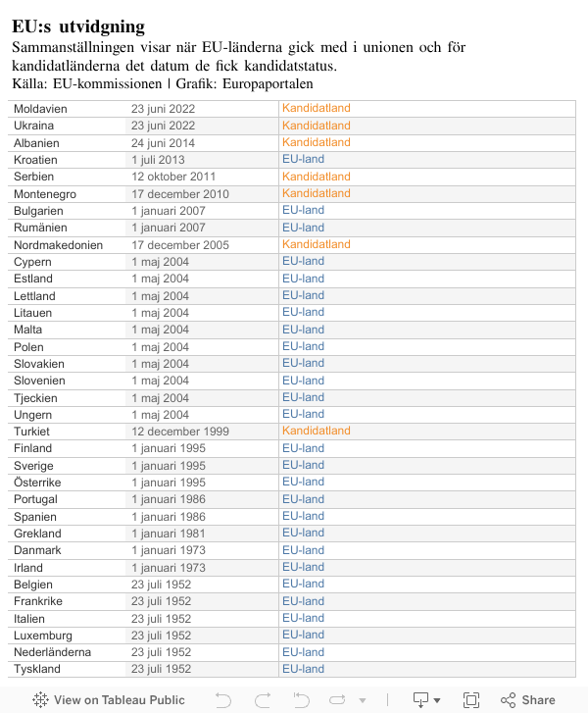
Task: Select the Tyskland row
Action: tap(37, 669)
